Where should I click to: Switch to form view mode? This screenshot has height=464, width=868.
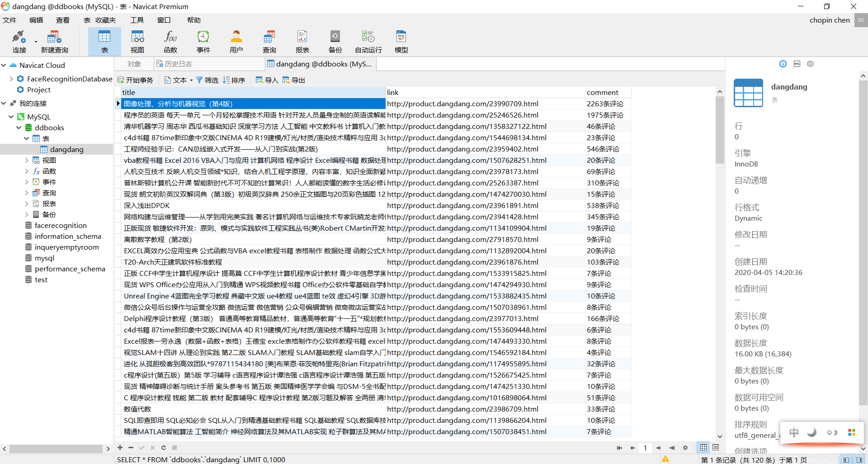[716, 448]
